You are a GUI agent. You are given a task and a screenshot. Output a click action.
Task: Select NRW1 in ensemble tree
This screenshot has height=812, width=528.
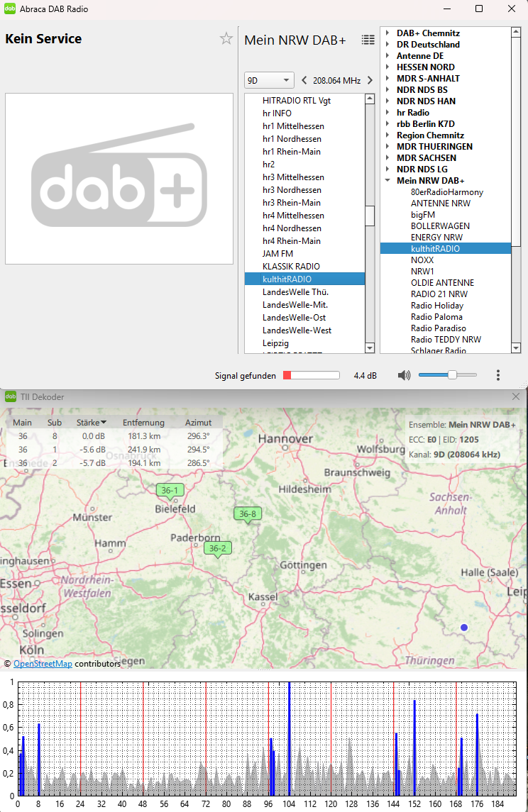(422, 272)
